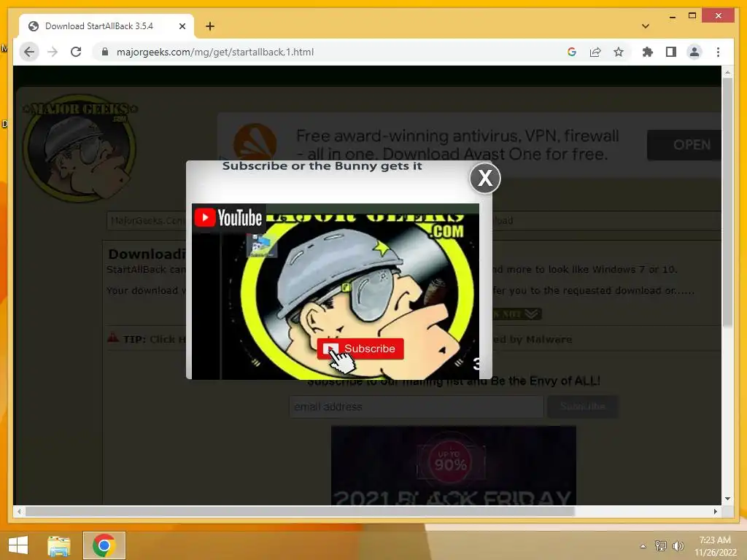
Task: Click the Avast ad text banner
Action: point(457,145)
